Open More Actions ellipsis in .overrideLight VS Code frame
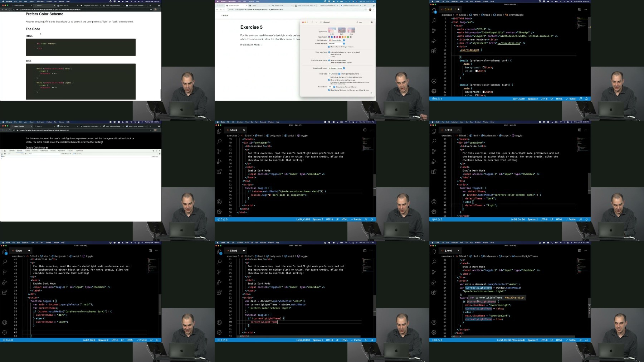Screen dimensions: 644x362 pos(586,9)
